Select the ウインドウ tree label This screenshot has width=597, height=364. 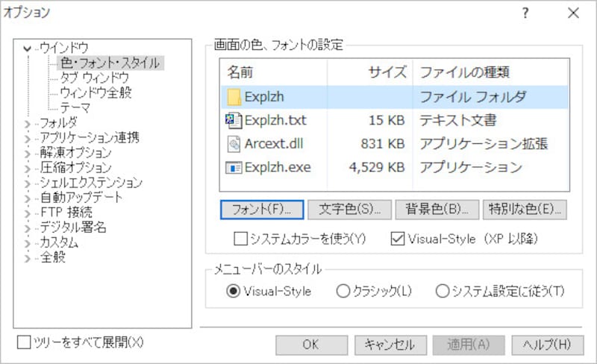pos(64,48)
